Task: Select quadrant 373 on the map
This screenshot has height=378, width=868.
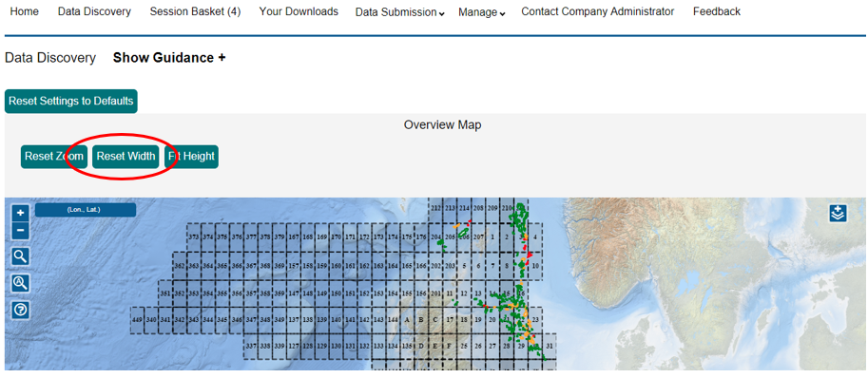Action: click(x=193, y=237)
